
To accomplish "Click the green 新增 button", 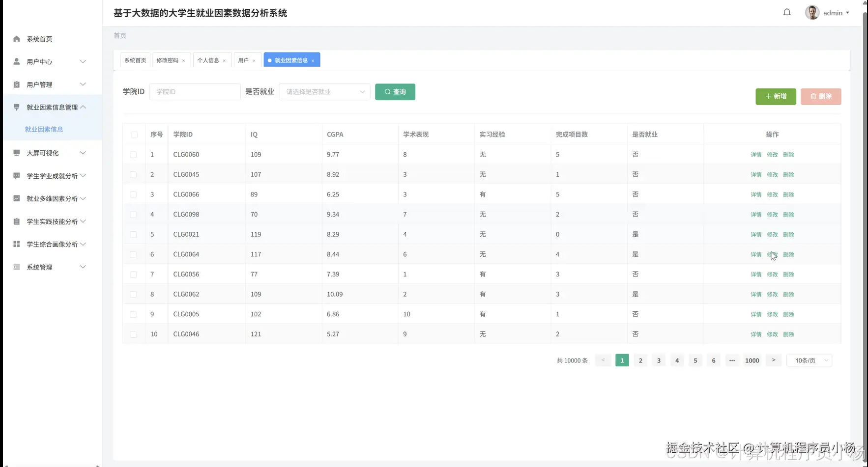I will [x=776, y=96].
